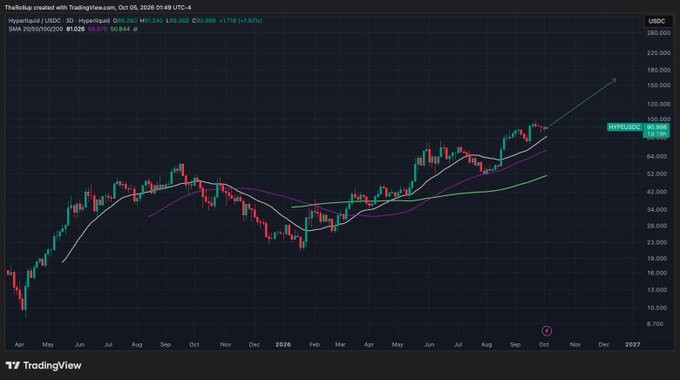Click the Hyperliquid / USDC symbol title
680x380 pixels.
click(x=36, y=20)
